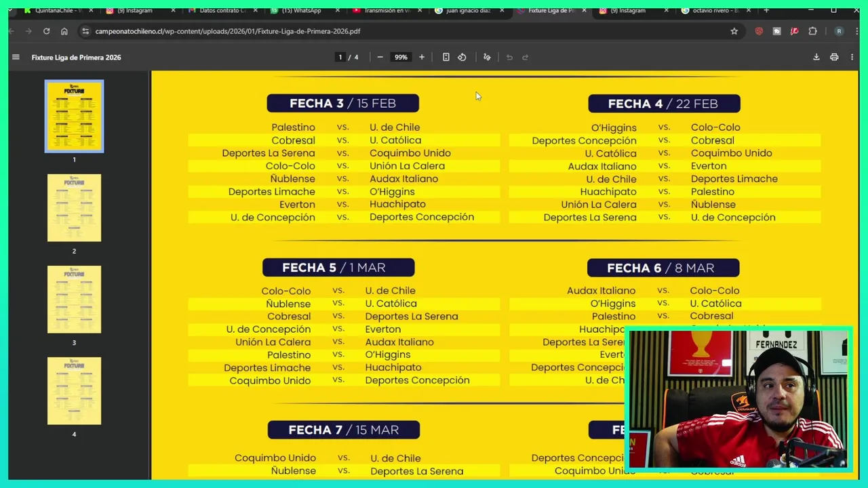Click the PDF undo arrow
Screen dimensions: 868x488
(x=509, y=57)
